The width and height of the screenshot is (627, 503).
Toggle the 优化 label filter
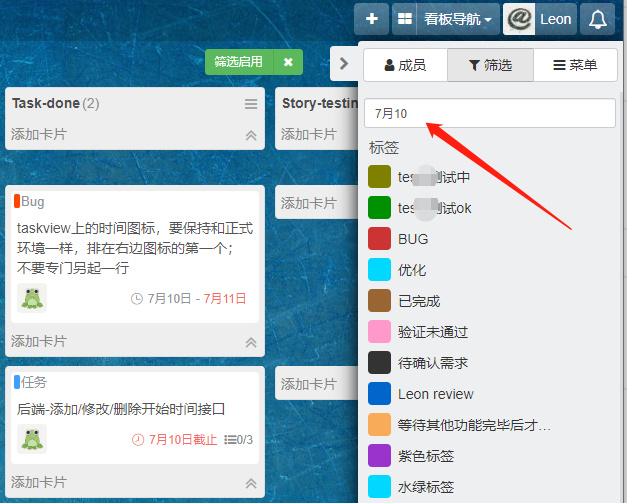point(411,270)
